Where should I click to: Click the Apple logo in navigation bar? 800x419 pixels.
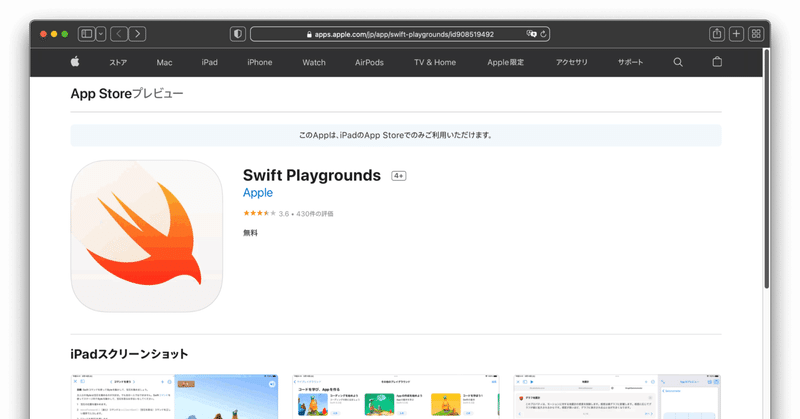pos(75,62)
